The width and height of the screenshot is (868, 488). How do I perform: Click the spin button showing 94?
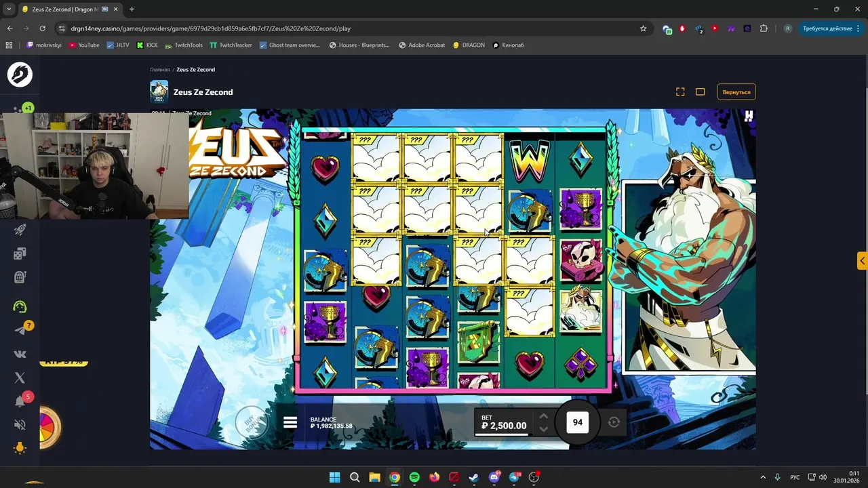pos(578,422)
